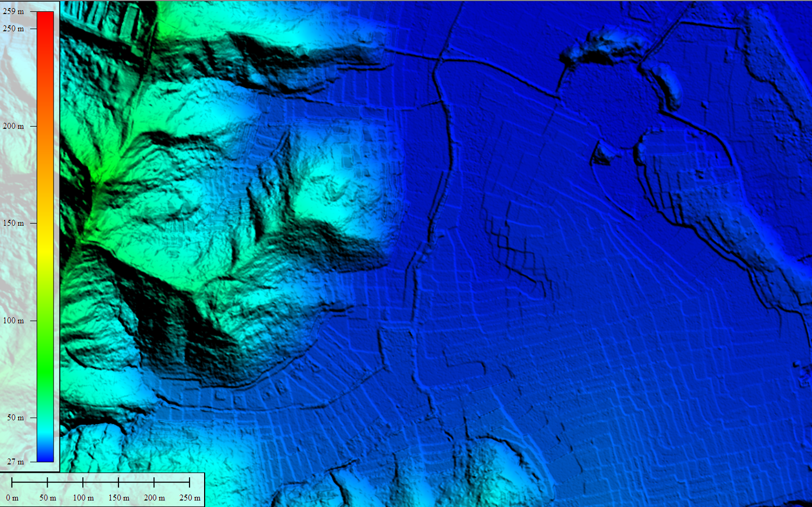Viewport: 812px width, 507px height.
Task: Select the 250 m legend label
Action: pos(14,29)
